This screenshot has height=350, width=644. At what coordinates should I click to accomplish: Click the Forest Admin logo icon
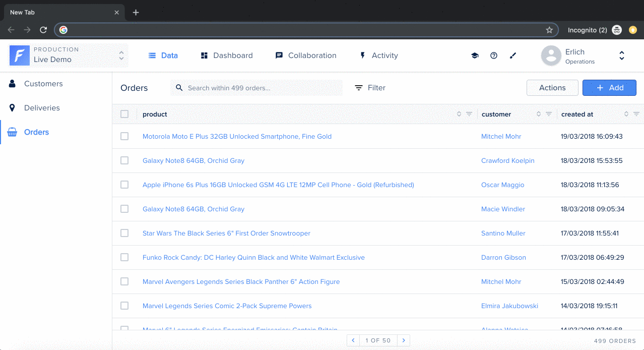click(x=20, y=55)
